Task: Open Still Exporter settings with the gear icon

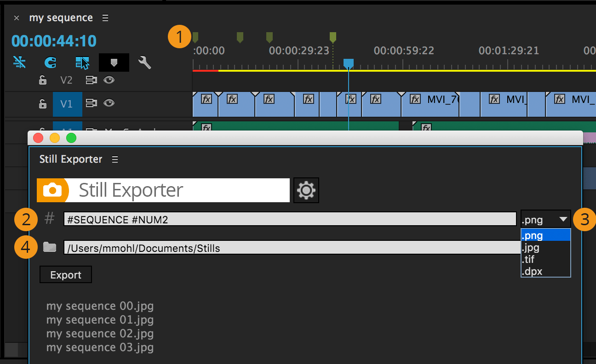Action: (306, 190)
